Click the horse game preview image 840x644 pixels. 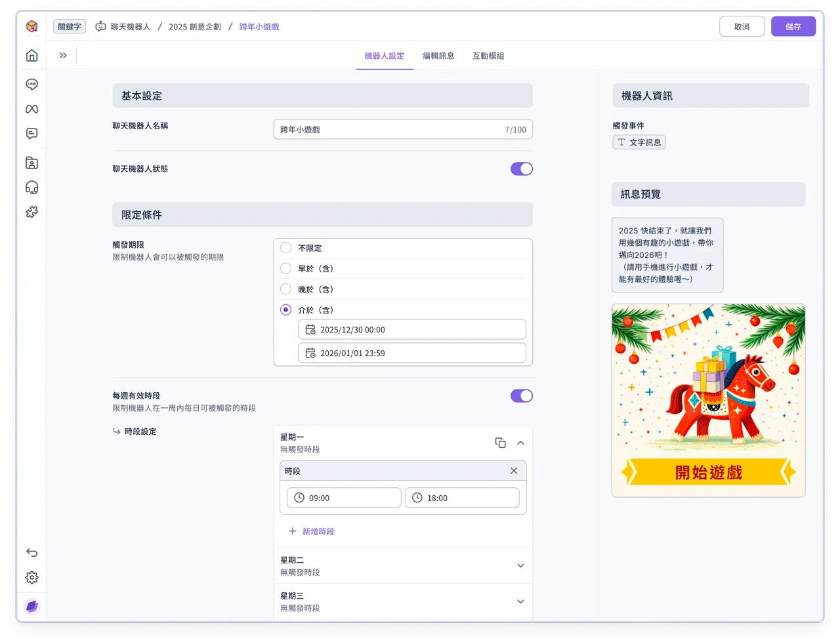click(x=709, y=401)
